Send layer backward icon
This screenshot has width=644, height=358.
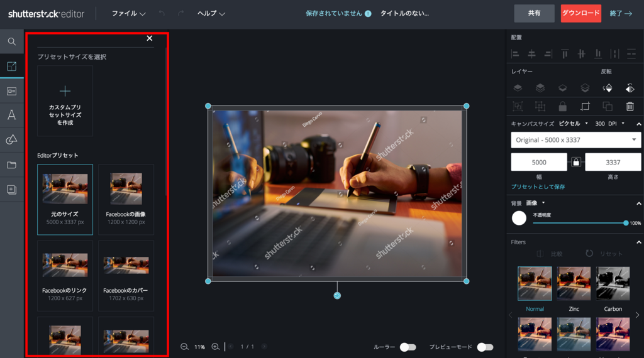562,88
